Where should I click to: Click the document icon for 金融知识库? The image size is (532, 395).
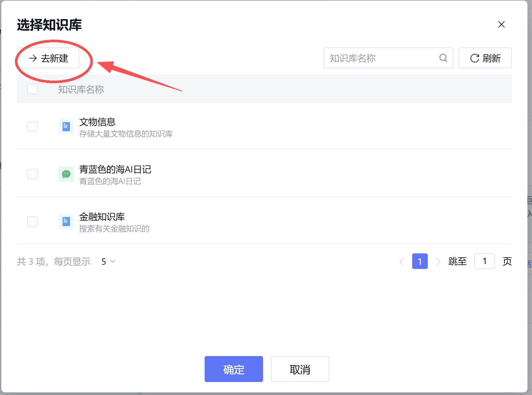coord(66,222)
